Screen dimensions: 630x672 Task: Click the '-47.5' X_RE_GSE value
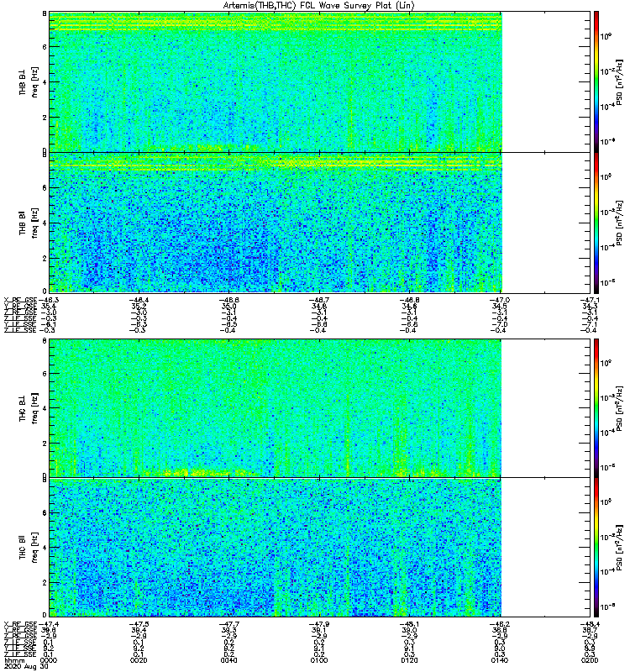139,624
